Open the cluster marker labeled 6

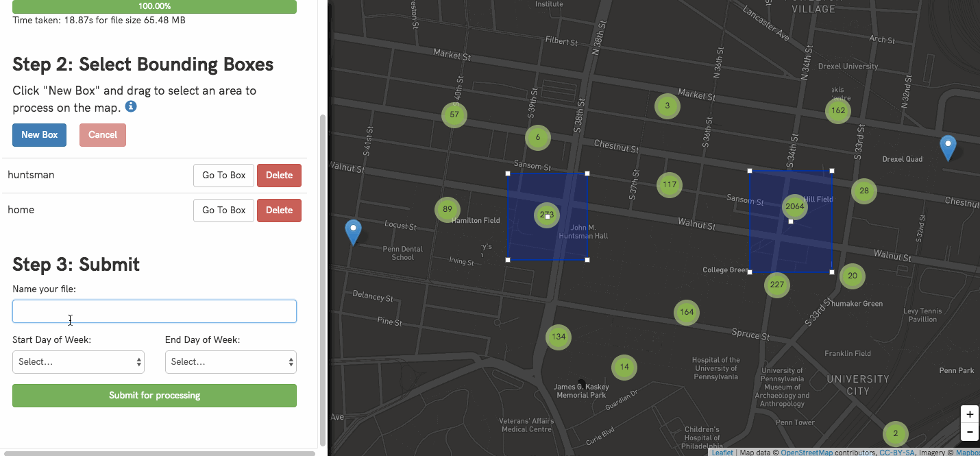(x=538, y=138)
